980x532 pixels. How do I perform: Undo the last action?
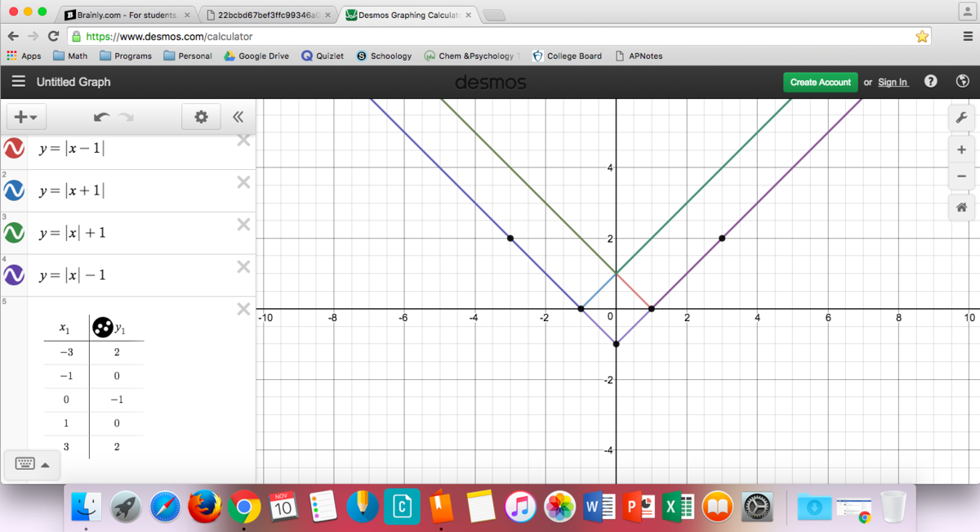(x=101, y=118)
